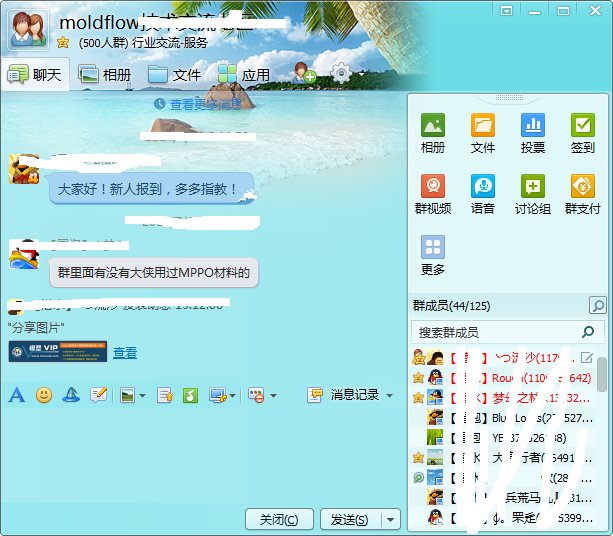Screen dimensions: 613x536
Task: Open the font settings A icon
Action: 16,395
